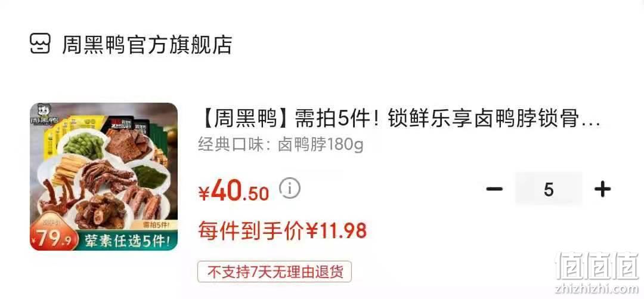Select the quantity field showing 5
644x299 pixels.
549,189
